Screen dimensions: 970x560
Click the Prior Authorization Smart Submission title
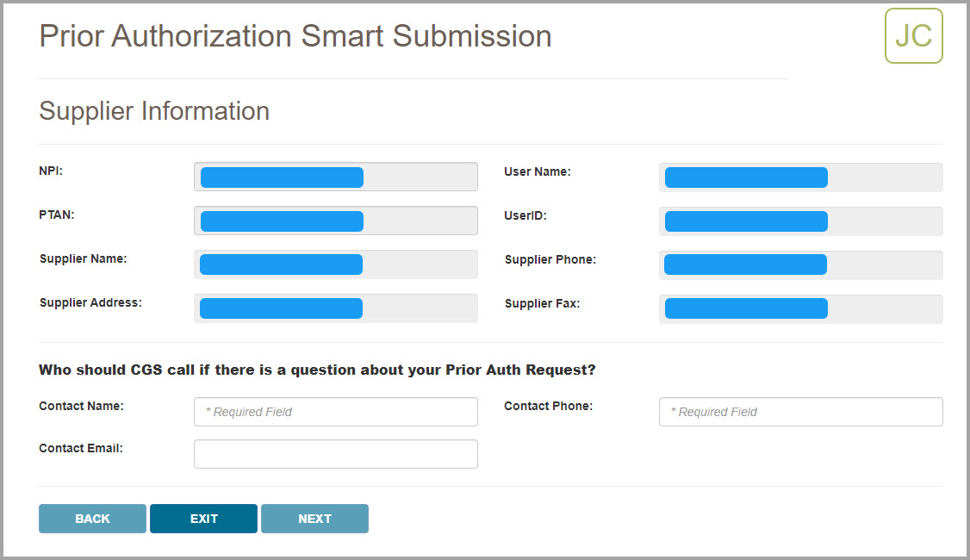[x=295, y=36]
